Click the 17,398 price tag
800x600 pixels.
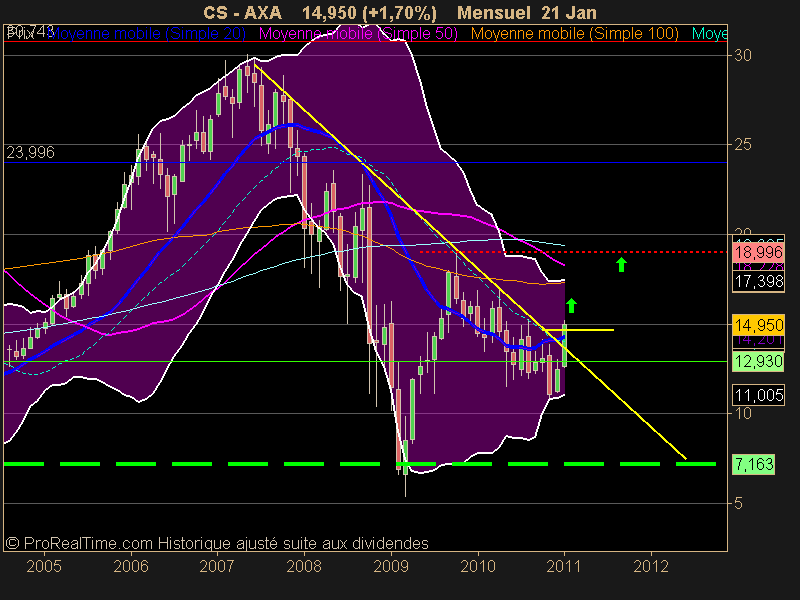pos(759,281)
